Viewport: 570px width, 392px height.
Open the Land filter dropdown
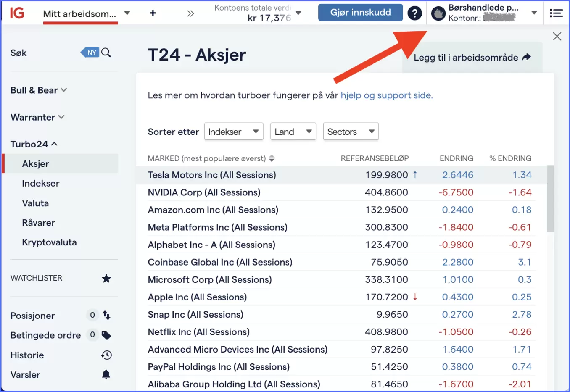293,132
